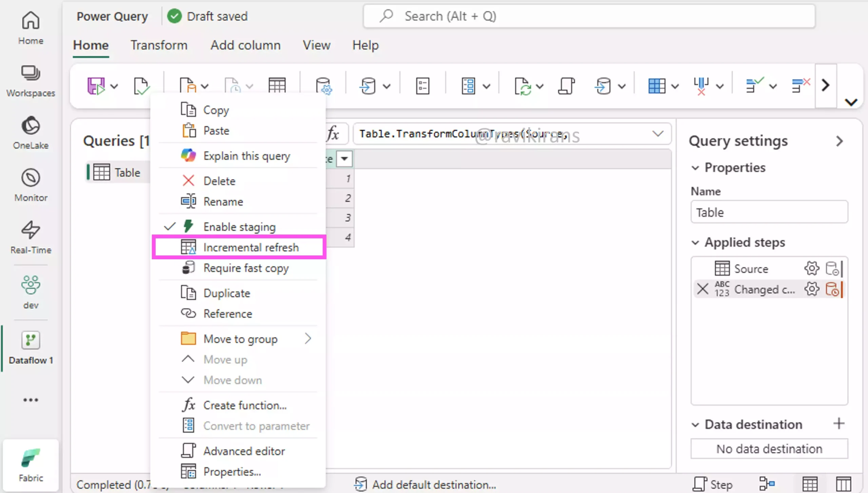868x493 pixels.
Task: Click Add default destination in status bar
Action: (425, 484)
